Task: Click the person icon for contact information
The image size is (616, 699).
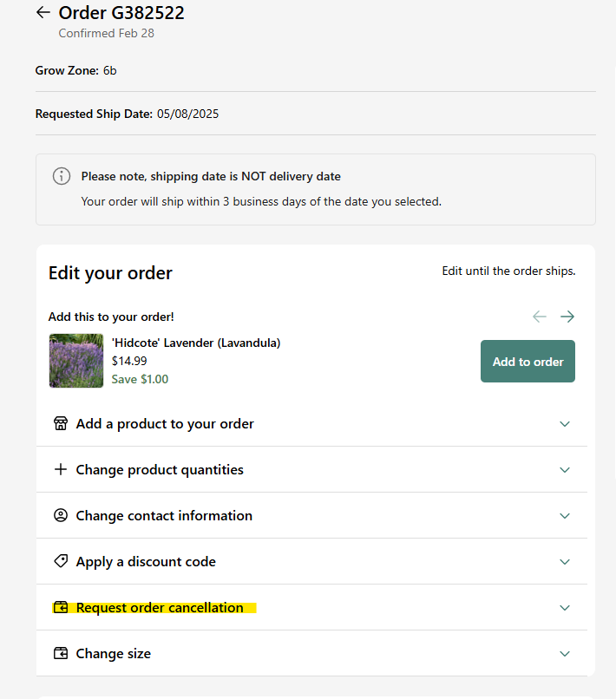Action: [x=61, y=515]
